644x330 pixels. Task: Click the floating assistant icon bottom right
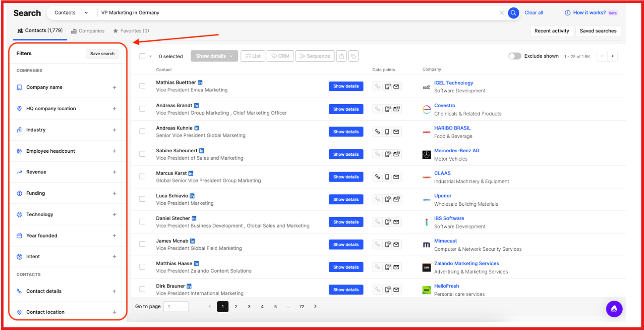pyautogui.click(x=614, y=309)
